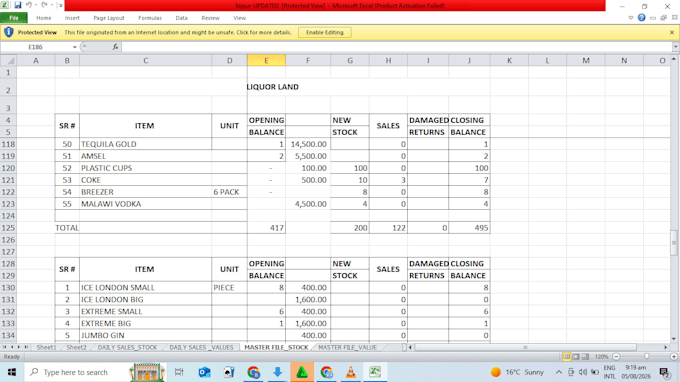Click the Excel Help question mark icon
The width and height of the screenshot is (680, 382).
(641, 18)
